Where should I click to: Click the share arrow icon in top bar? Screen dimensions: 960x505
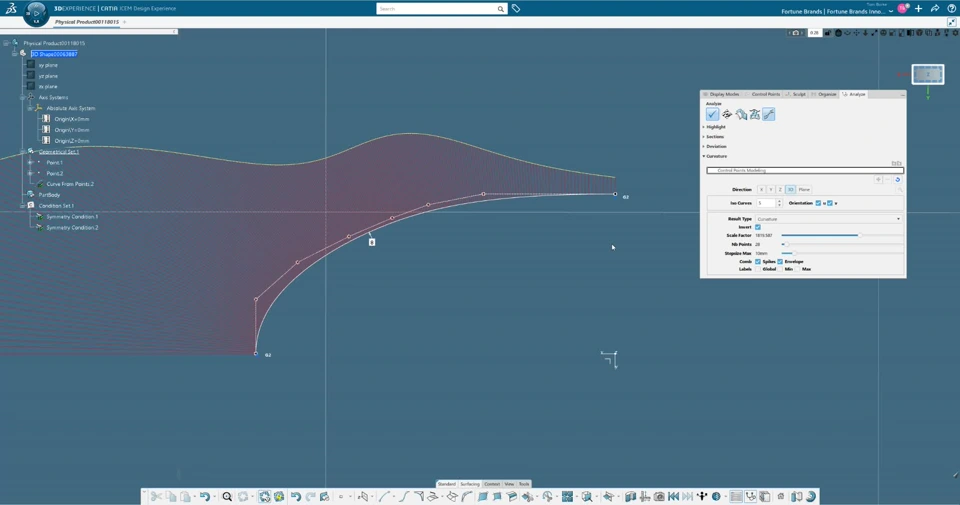tap(935, 9)
